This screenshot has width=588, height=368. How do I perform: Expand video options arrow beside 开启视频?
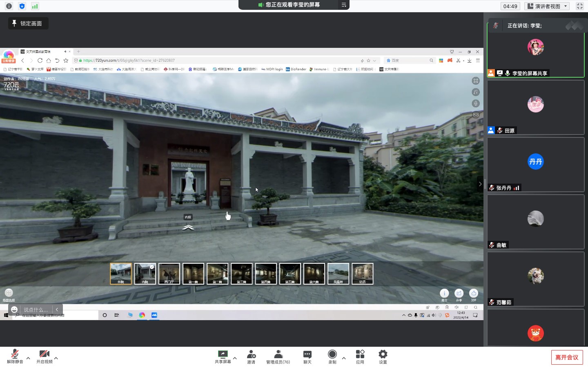coord(56,358)
